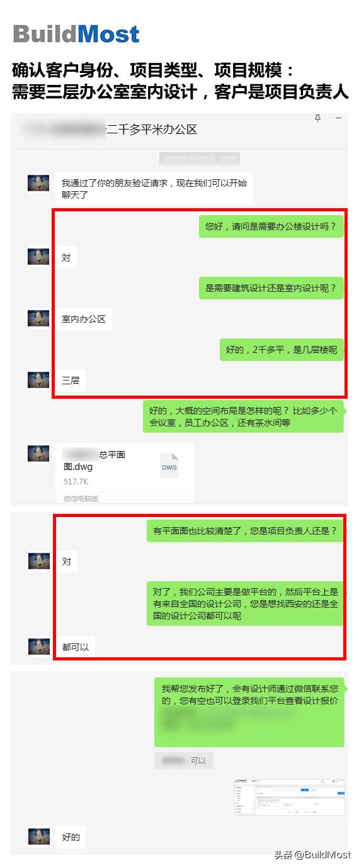The image size is (359, 868).
Task: Click chat title 二千多平米办公区
Action: 152,130
